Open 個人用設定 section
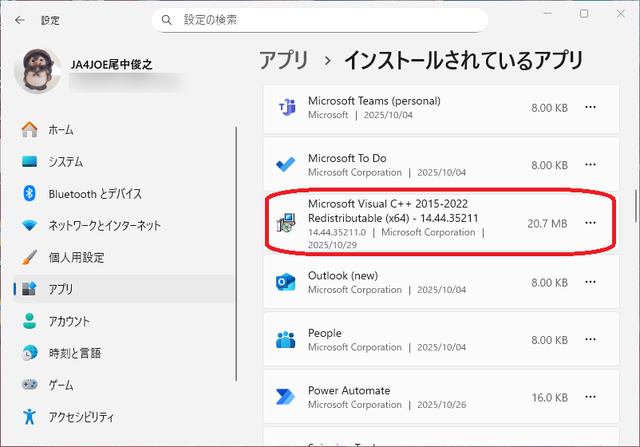640x447 pixels. (x=124, y=257)
